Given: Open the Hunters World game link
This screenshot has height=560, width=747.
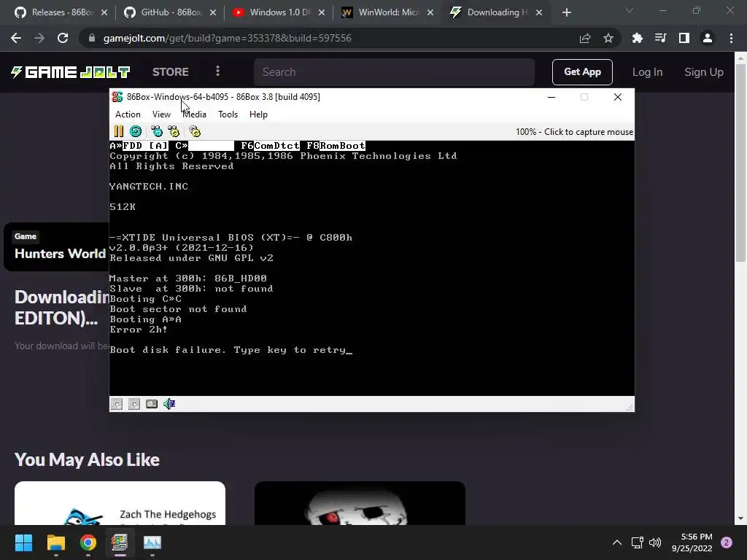Looking at the screenshot, I should [60, 253].
